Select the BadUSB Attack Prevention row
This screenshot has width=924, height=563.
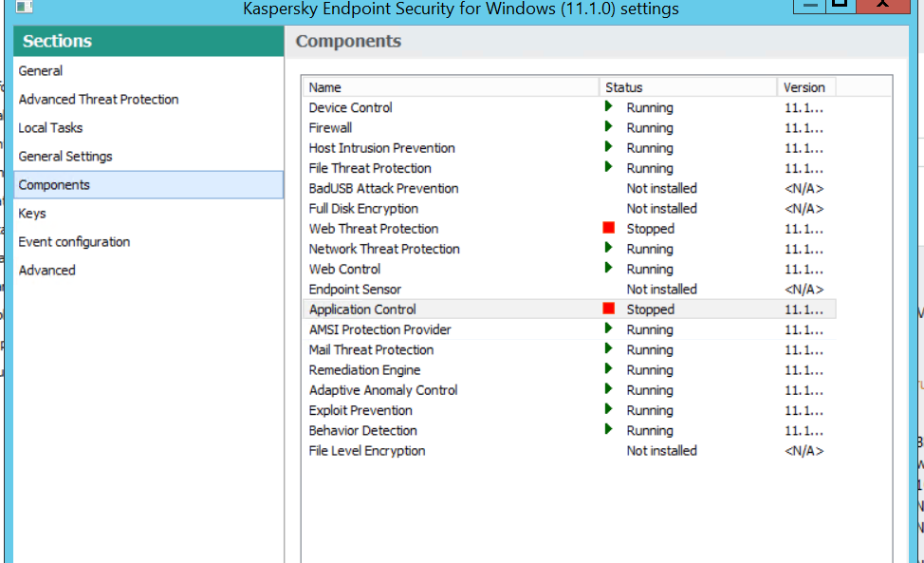[383, 189]
